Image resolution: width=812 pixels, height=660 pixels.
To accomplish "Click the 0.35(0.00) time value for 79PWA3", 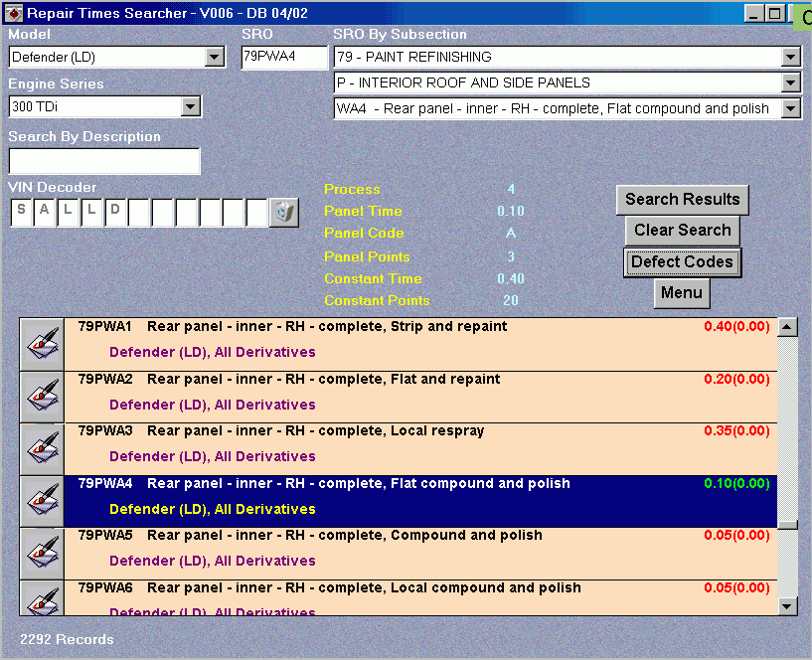I will (x=736, y=431).
